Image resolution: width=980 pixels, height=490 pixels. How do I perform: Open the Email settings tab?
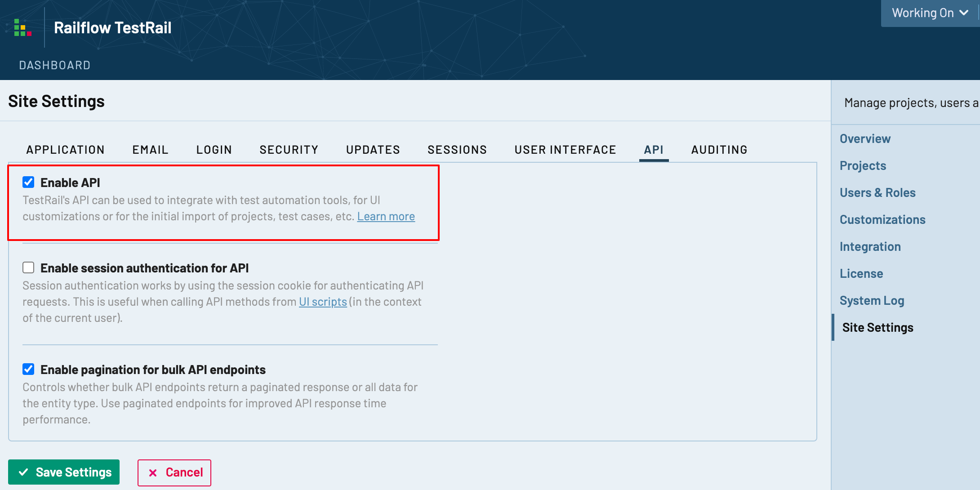[150, 150]
